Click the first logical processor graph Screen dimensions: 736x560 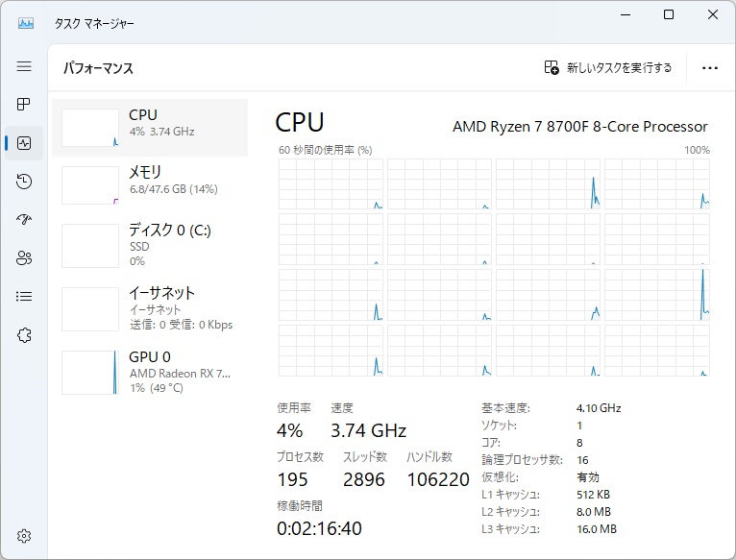(x=331, y=184)
